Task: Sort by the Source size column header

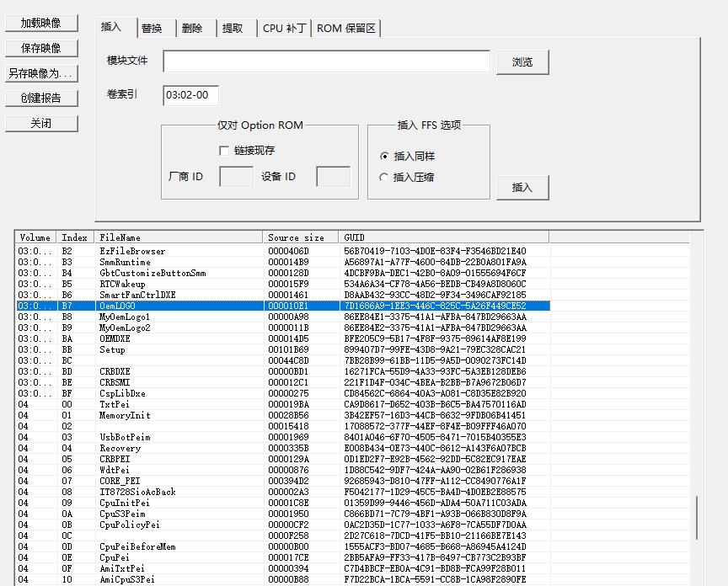Action: (x=301, y=237)
